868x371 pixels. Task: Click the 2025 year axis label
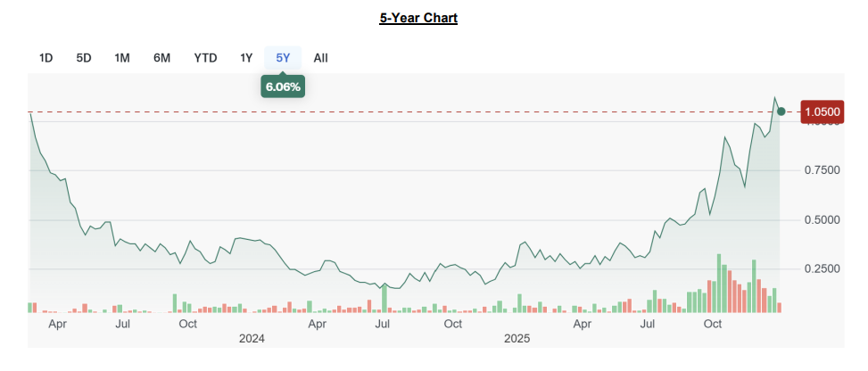[517, 339]
